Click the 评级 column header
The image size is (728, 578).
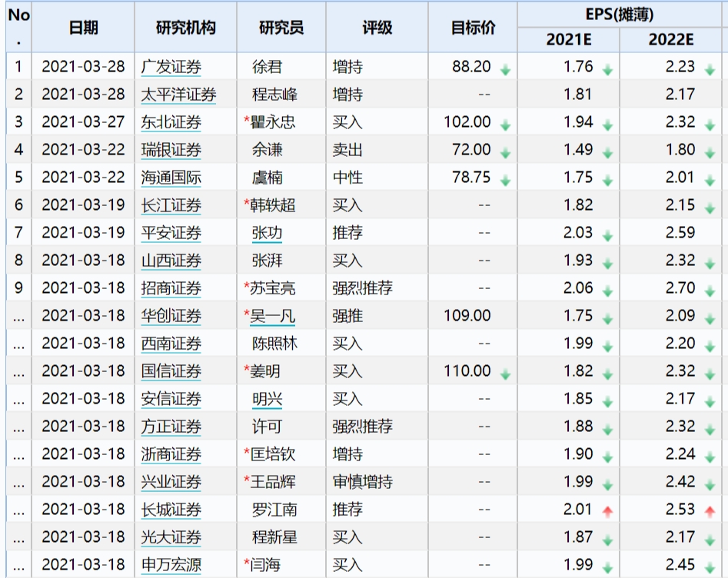(x=377, y=27)
